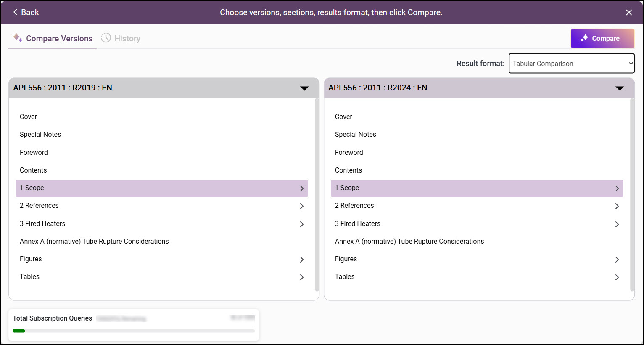Click the left panel's vertical scrollbar

click(317, 194)
